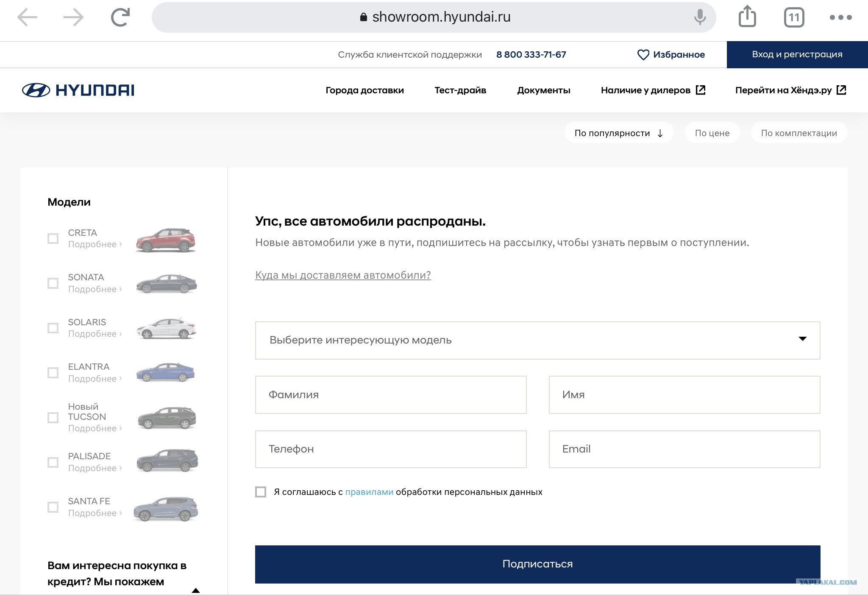Focus the Телефон input field
The height and width of the screenshot is (595, 868).
391,450
